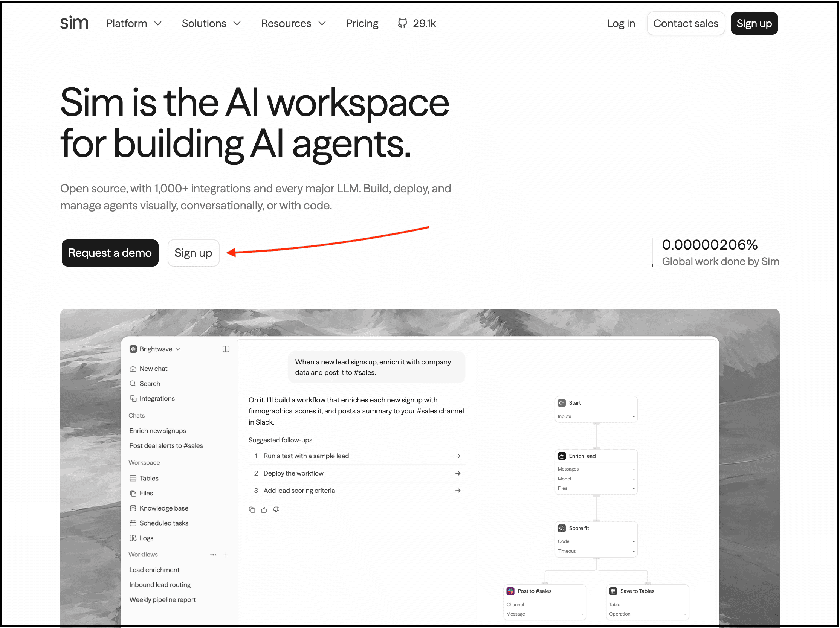The height and width of the screenshot is (628, 840).
Task: Click the Messages field in Enrich lead node
Action: [596, 469]
